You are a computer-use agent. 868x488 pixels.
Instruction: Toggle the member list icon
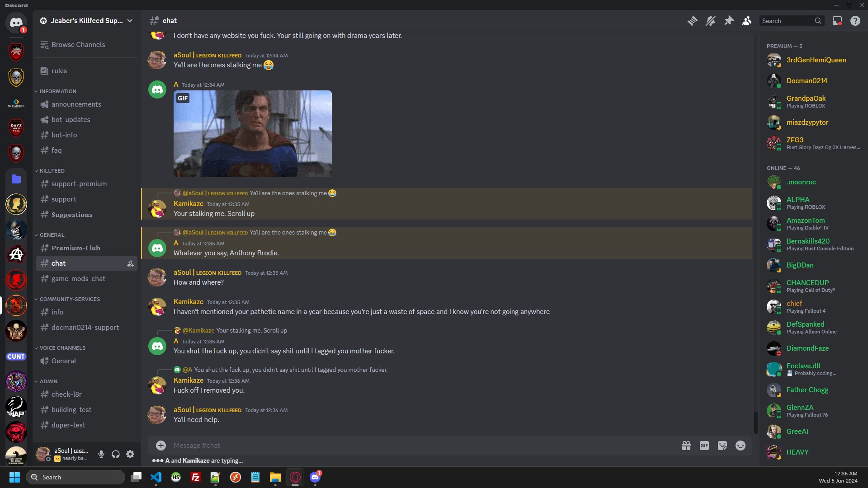747,21
